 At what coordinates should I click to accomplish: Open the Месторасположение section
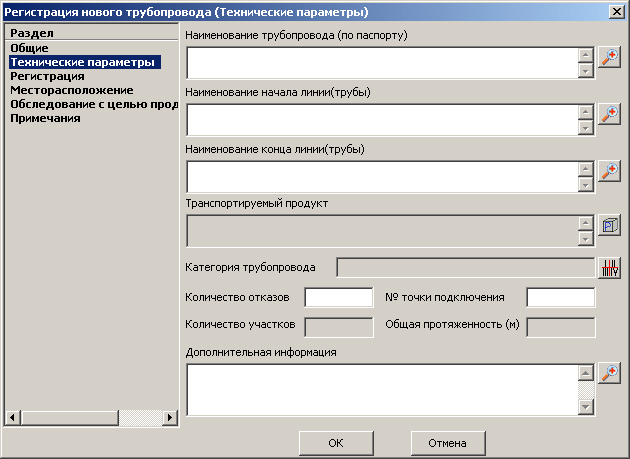(71, 90)
